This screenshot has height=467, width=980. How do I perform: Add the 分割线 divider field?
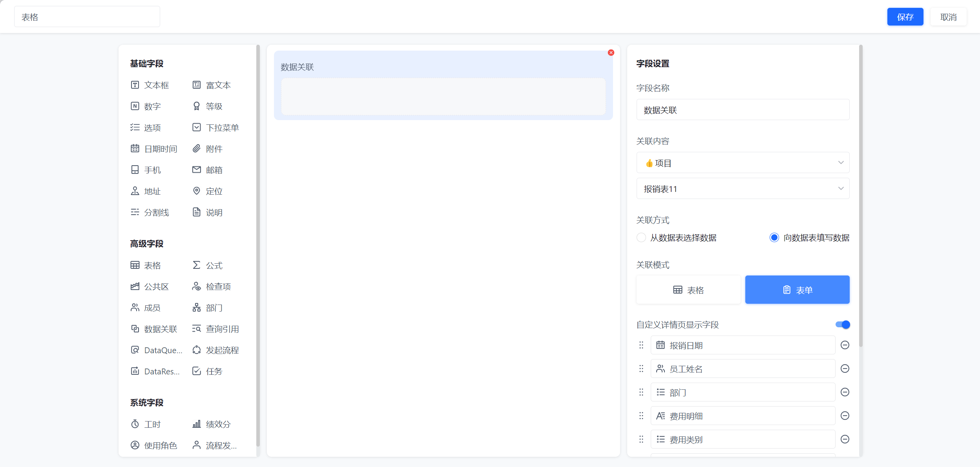150,212
